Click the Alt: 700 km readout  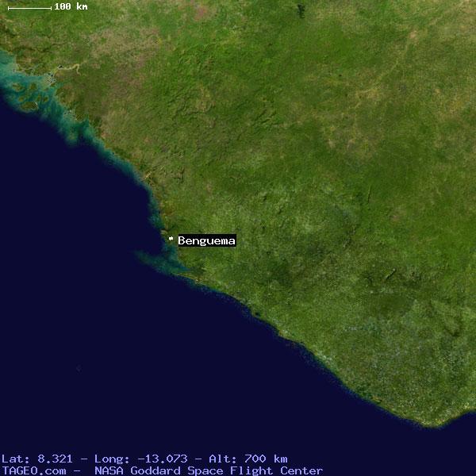tap(248, 459)
